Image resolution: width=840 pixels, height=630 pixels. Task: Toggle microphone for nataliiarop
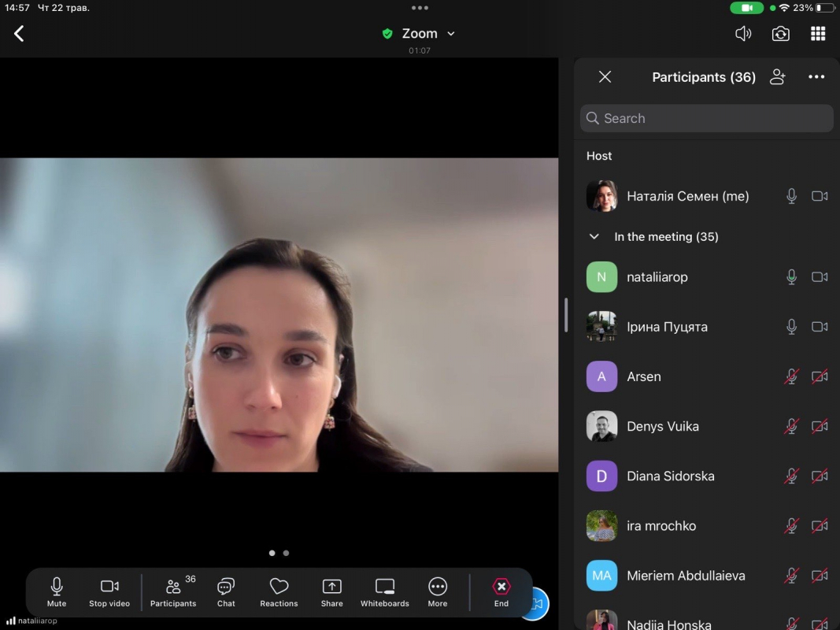(x=791, y=277)
